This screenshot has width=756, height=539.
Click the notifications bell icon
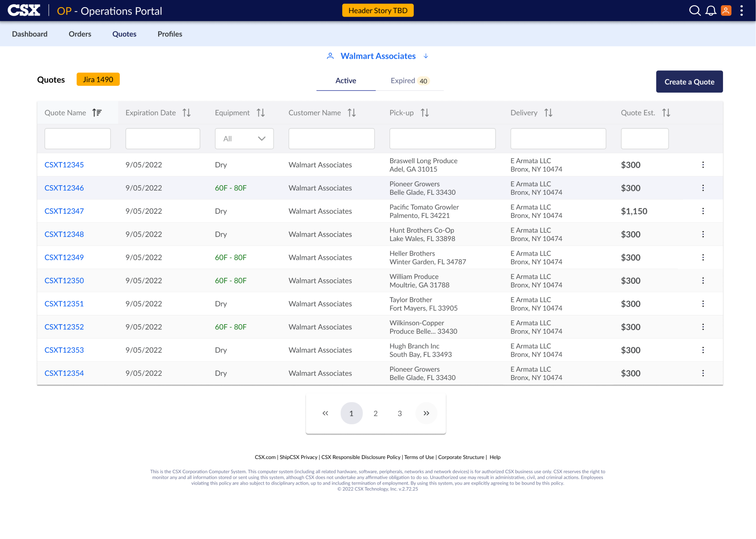coord(711,11)
